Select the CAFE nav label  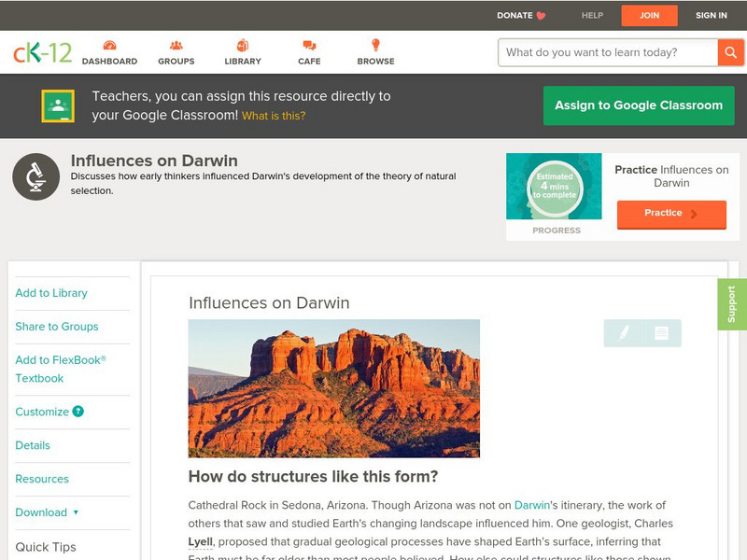pyautogui.click(x=309, y=62)
